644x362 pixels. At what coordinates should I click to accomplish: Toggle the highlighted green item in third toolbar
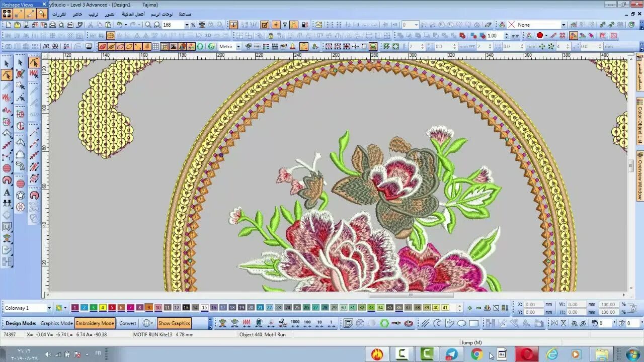[373, 46]
